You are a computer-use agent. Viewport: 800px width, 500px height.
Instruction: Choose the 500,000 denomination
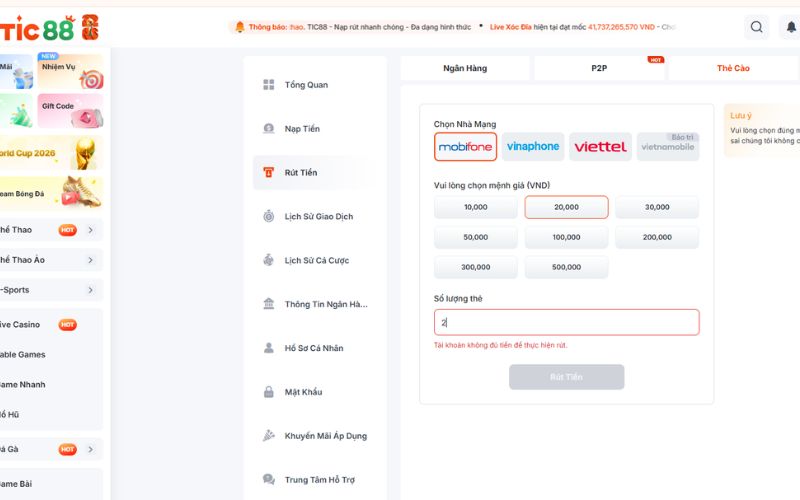pos(566,267)
